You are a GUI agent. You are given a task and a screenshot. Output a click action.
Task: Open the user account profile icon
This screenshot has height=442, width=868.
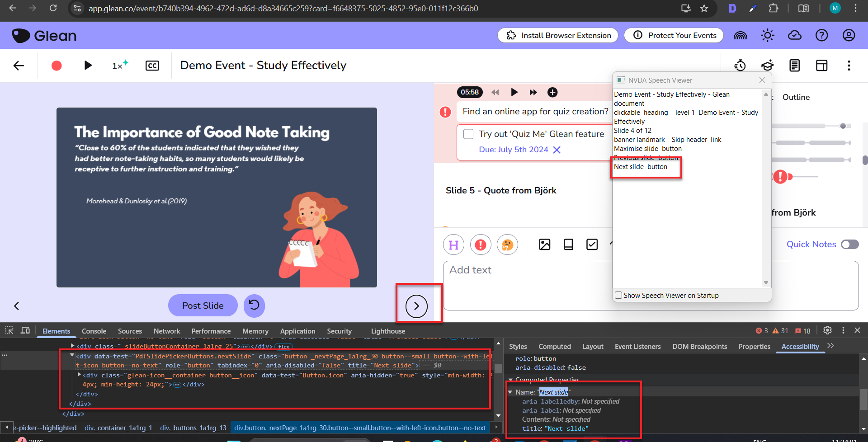[x=849, y=35]
